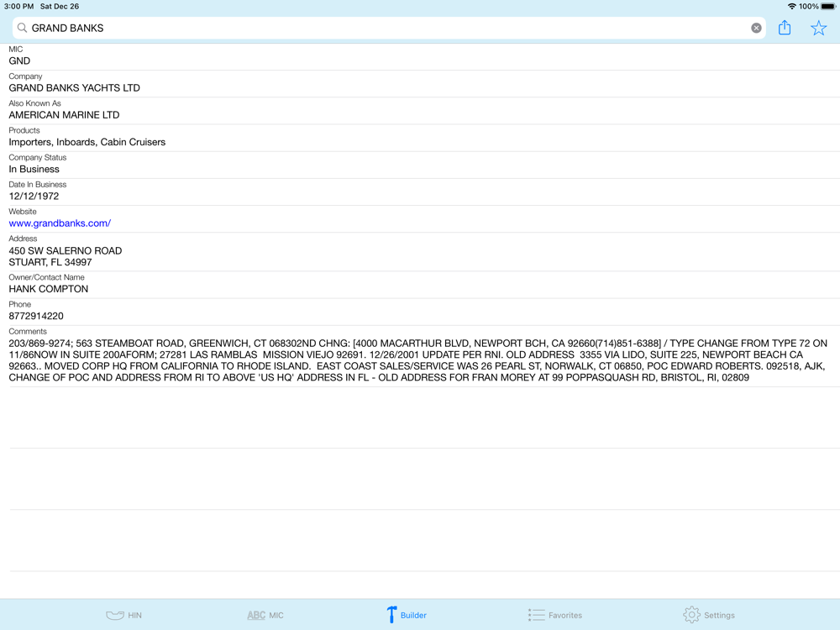The image size is (840, 630).
Task: Click the magnifier search icon
Action: (x=22, y=28)
